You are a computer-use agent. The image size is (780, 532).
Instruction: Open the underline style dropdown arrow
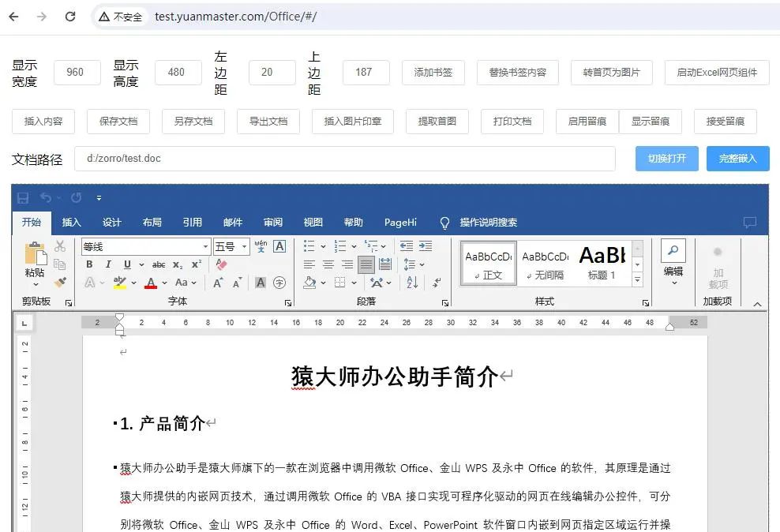point(141,264)
